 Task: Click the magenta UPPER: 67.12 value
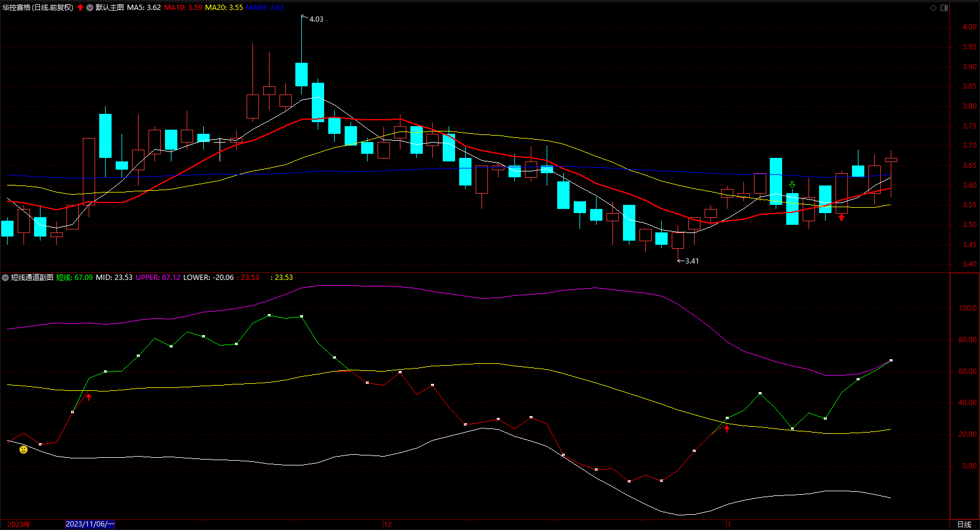[x=158, y=278]
